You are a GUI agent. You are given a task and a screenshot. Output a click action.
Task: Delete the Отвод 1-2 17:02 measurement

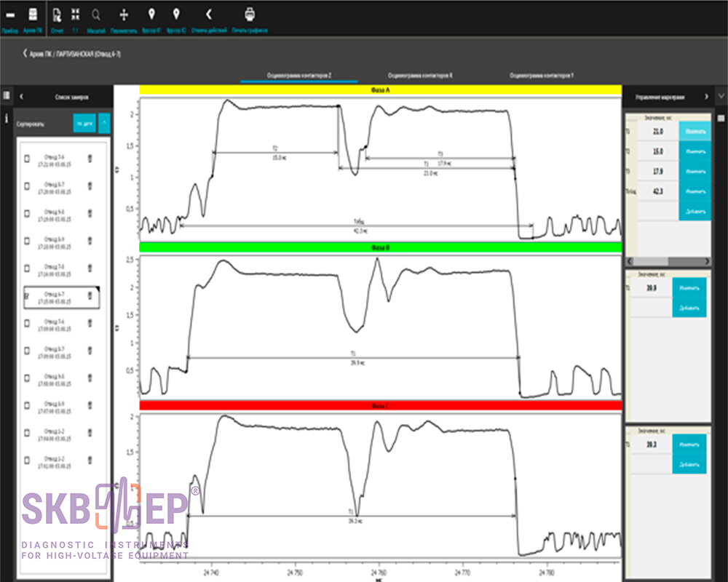90,461
